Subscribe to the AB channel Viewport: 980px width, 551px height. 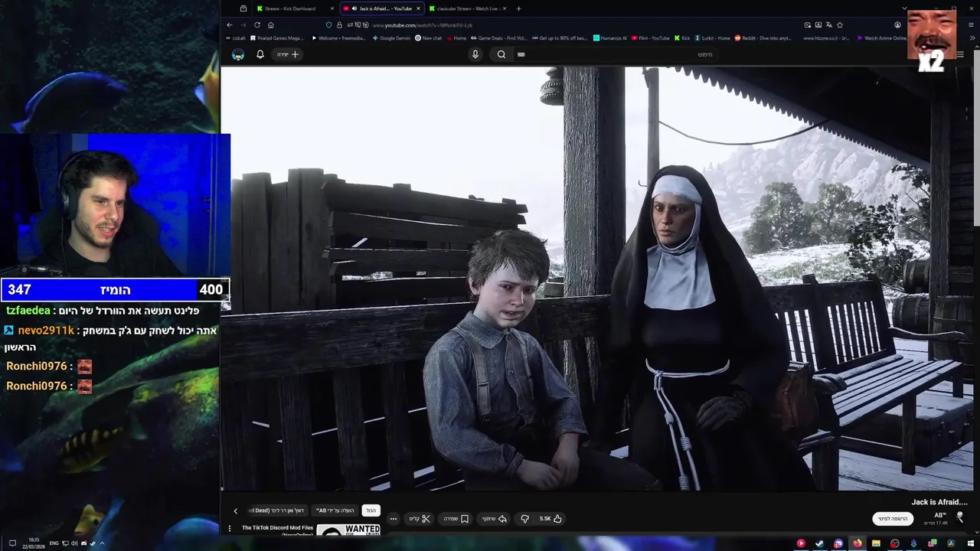[x=893, y=519]
